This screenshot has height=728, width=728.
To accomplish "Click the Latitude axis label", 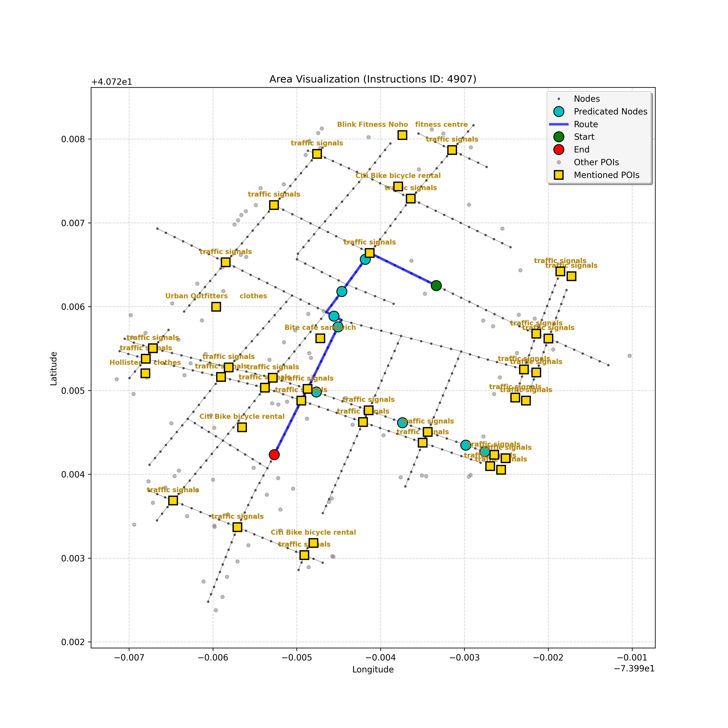I will coord(54,368).
